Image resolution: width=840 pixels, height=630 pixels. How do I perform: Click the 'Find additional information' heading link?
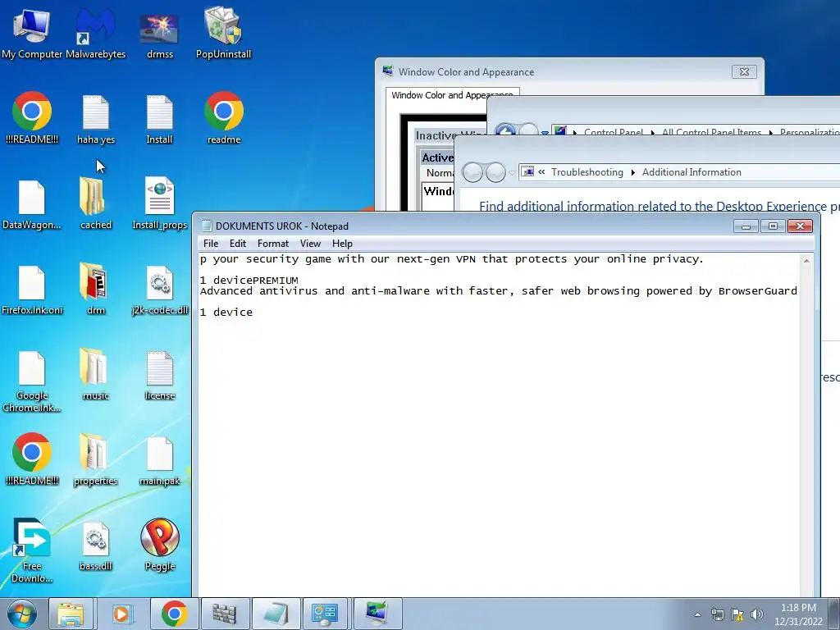pyautogui.click(x=660, y=206)
